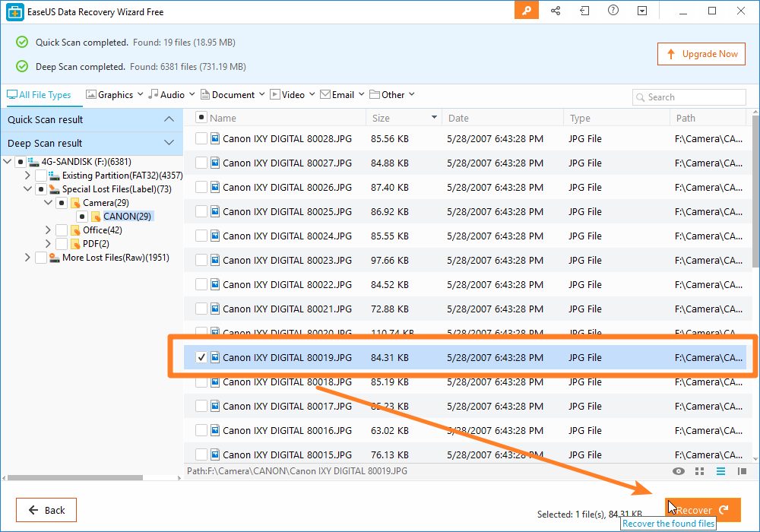Viewport: 760px width, 532px height.
Task: Check the box for Canon IXY DIGITAL 80028.JPG
Action: tap(201, 138)
